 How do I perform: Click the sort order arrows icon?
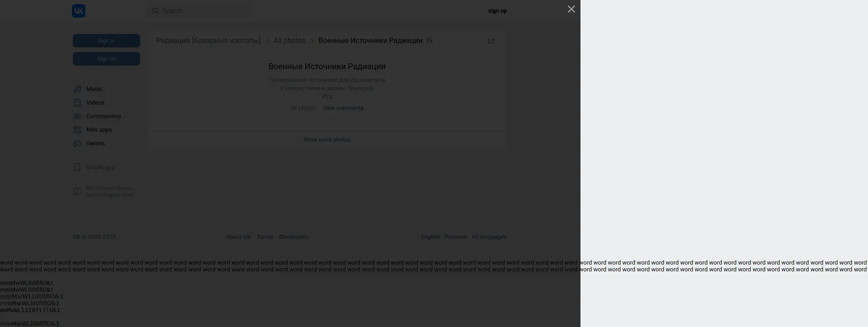(x=491, y=41)
